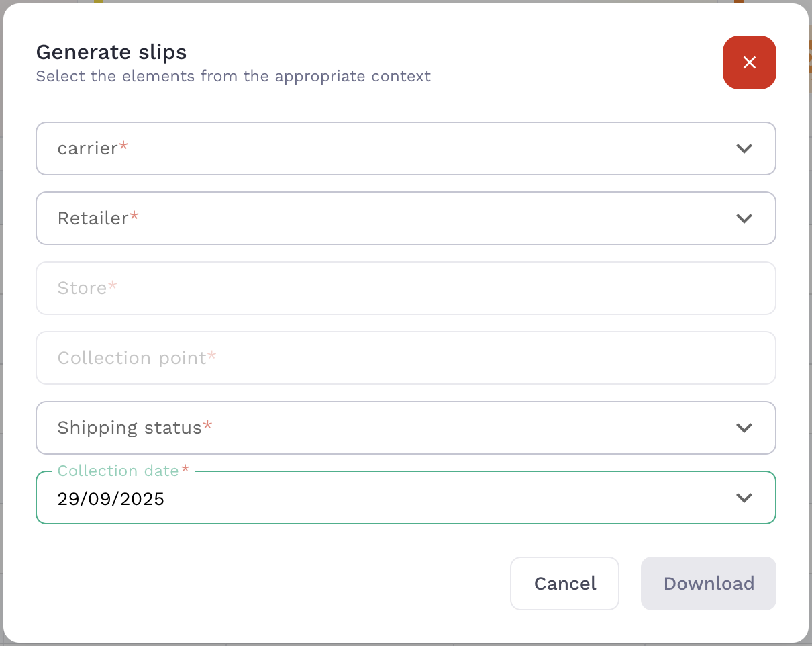Click the 'Retailer' placeholder label text
The height and width of the screenshot is (646, 812).
pos(93,218)
